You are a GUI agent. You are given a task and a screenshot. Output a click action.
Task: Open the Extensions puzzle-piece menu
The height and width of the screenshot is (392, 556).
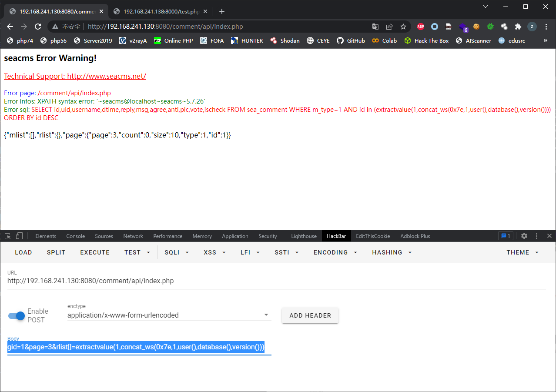tap(518, 27)
